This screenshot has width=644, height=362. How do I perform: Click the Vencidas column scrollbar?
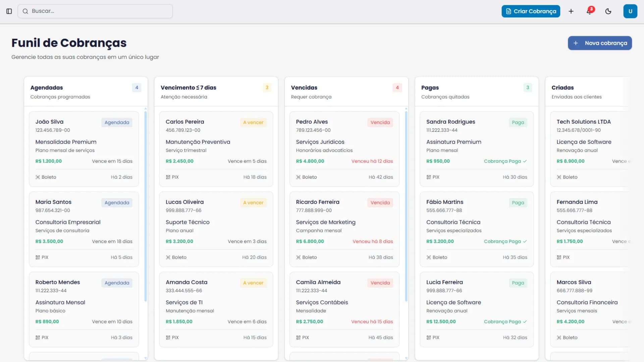click(406, 206)
